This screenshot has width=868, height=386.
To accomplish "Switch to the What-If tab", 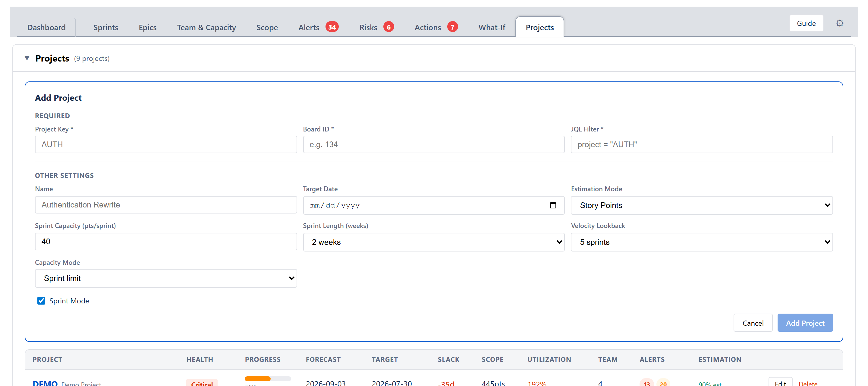I will 492,27.
